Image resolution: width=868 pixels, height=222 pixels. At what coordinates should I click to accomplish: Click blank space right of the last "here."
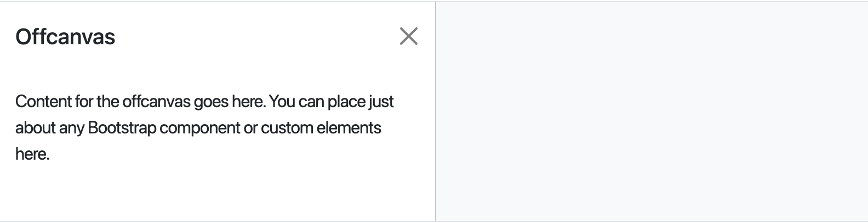click(219, 154)
